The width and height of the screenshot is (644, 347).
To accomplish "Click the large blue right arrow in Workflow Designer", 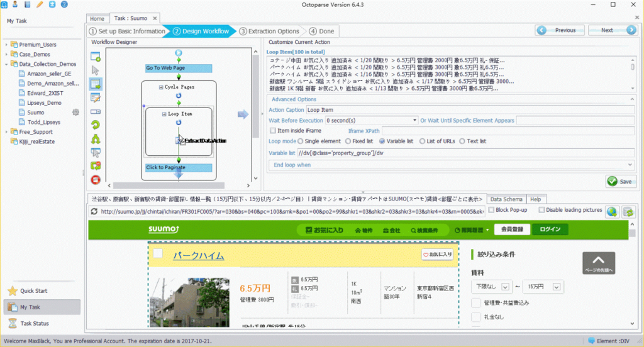I will click(243, 114).
